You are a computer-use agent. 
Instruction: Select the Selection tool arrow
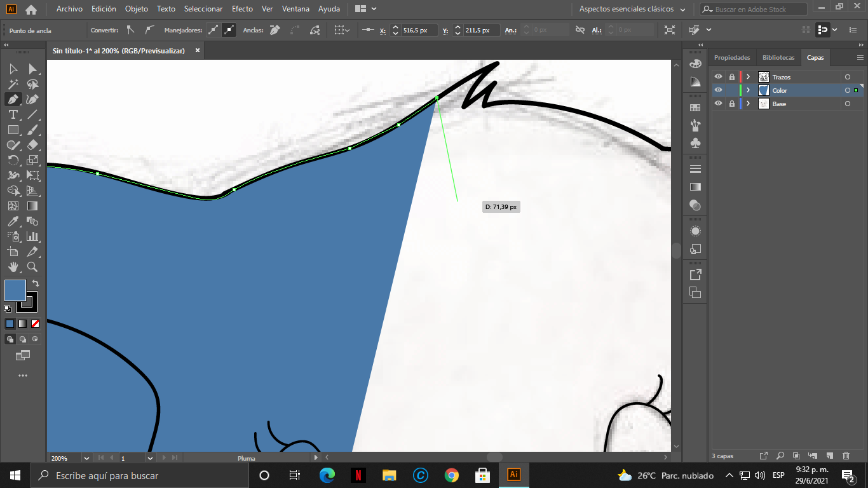pyautogui.click(x=13, y=69)
